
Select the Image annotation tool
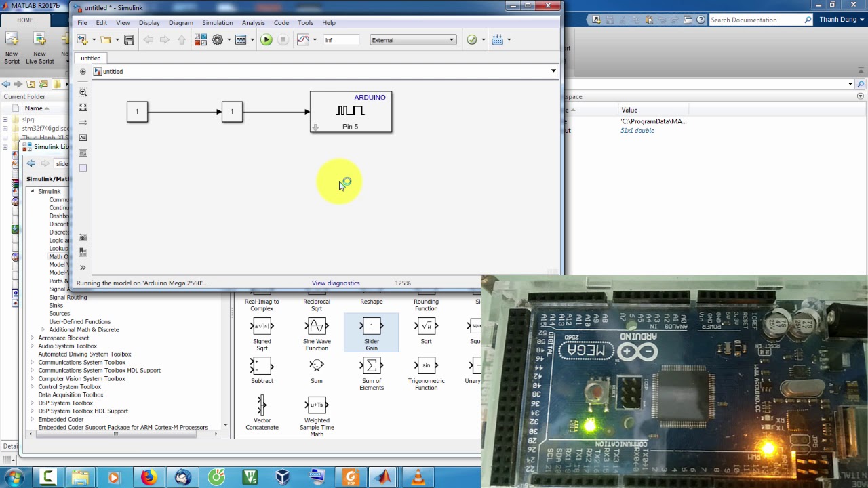tap(83, 153)
